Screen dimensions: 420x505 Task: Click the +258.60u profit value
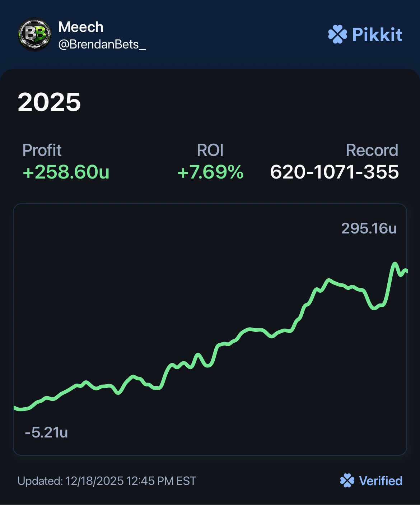(66, 172)
